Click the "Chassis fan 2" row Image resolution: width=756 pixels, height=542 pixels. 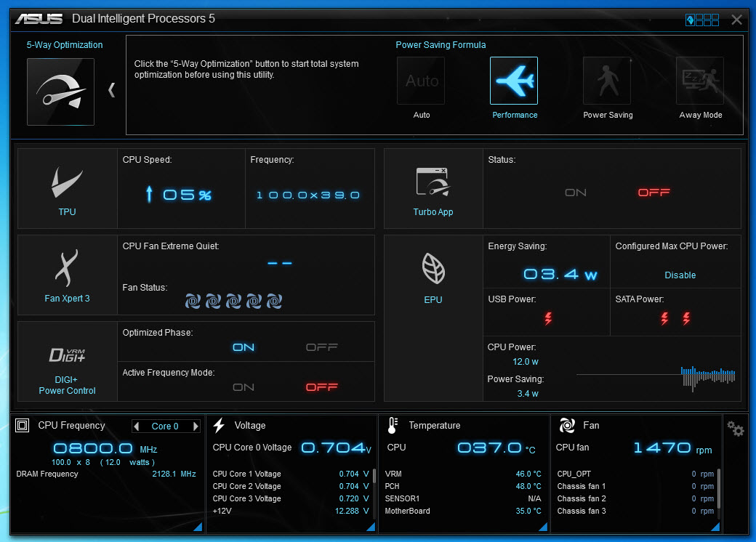635,498
